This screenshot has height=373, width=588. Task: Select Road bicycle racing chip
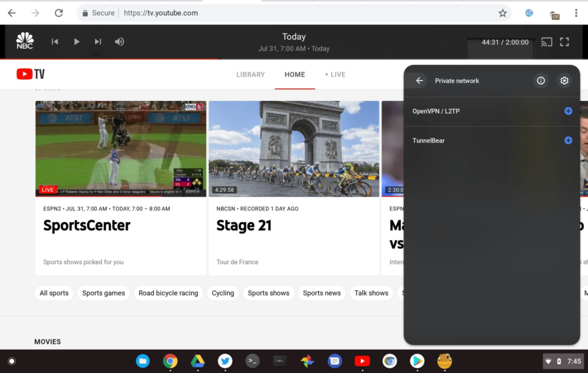(168, 293)
